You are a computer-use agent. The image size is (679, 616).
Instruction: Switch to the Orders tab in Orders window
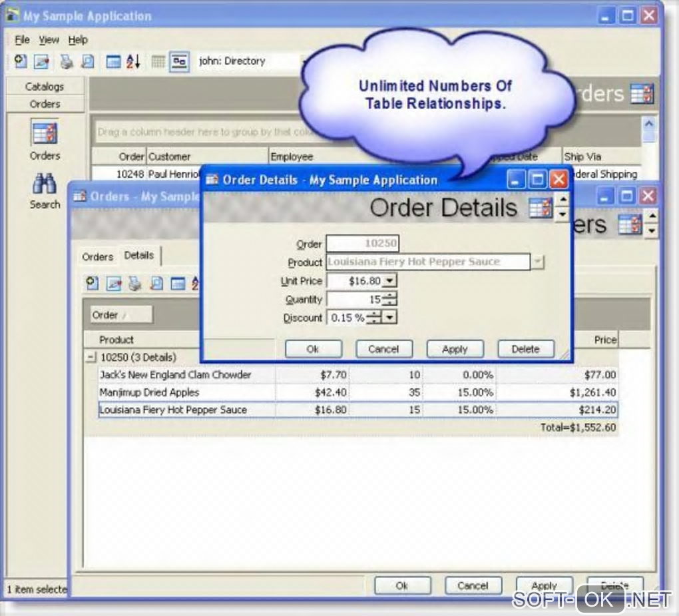pos(97,257)
